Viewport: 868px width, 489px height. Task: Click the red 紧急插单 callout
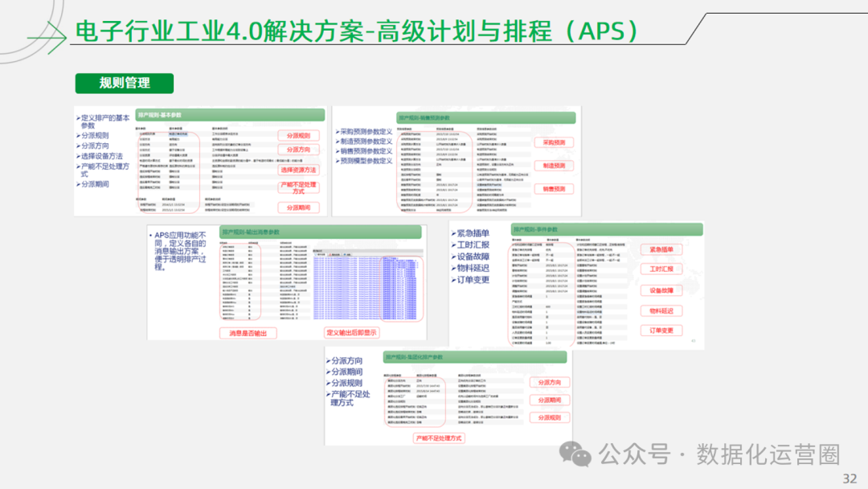(661, 250)
